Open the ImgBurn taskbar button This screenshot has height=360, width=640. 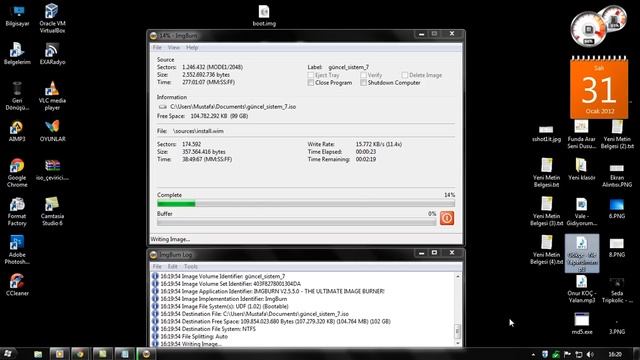[x=146, y=354]
